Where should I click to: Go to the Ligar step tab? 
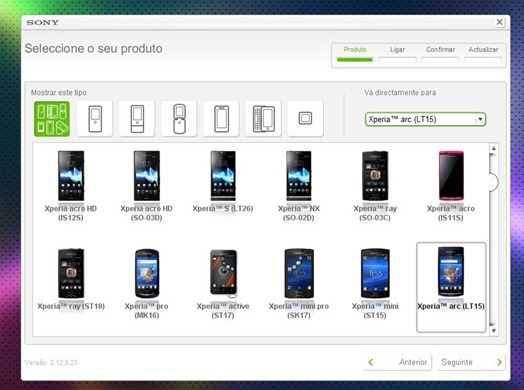pyautogui.click(x=397, y=54)
